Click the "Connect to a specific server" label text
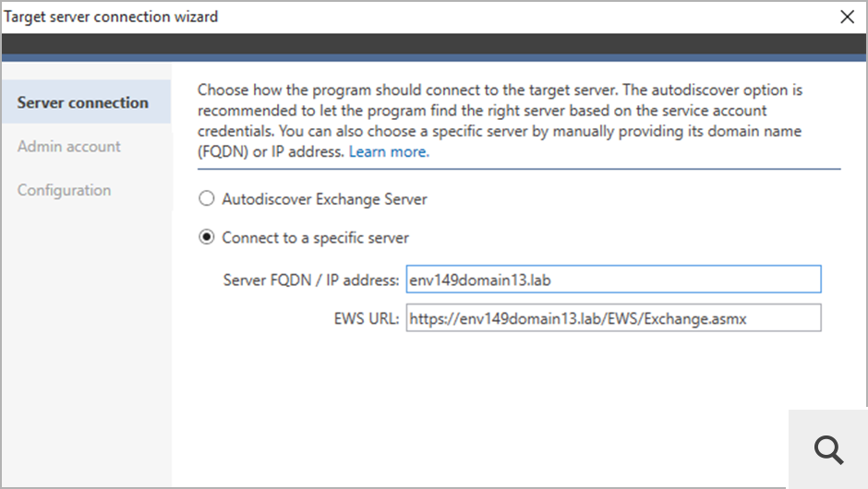The image size is (868, 489). click(315, 238)
